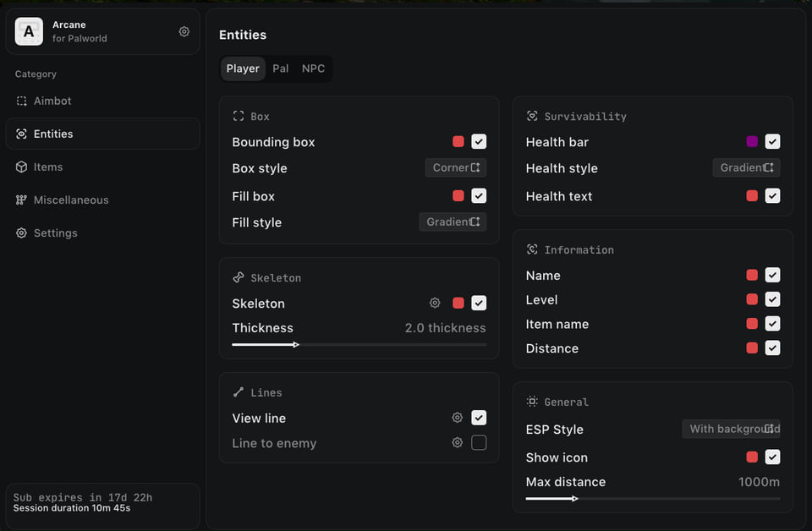Open the Box style Corner dropdown
This screenshot has width=812, height=531.
(x=456, y=167)
